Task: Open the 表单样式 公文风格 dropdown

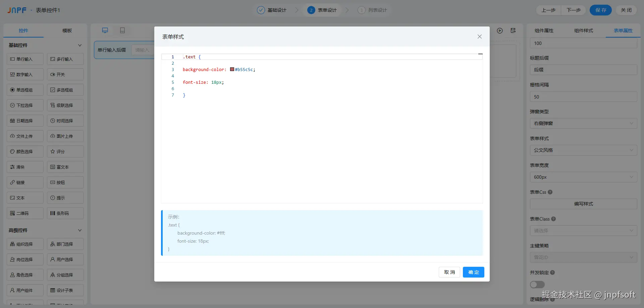Action: [584, 150]
